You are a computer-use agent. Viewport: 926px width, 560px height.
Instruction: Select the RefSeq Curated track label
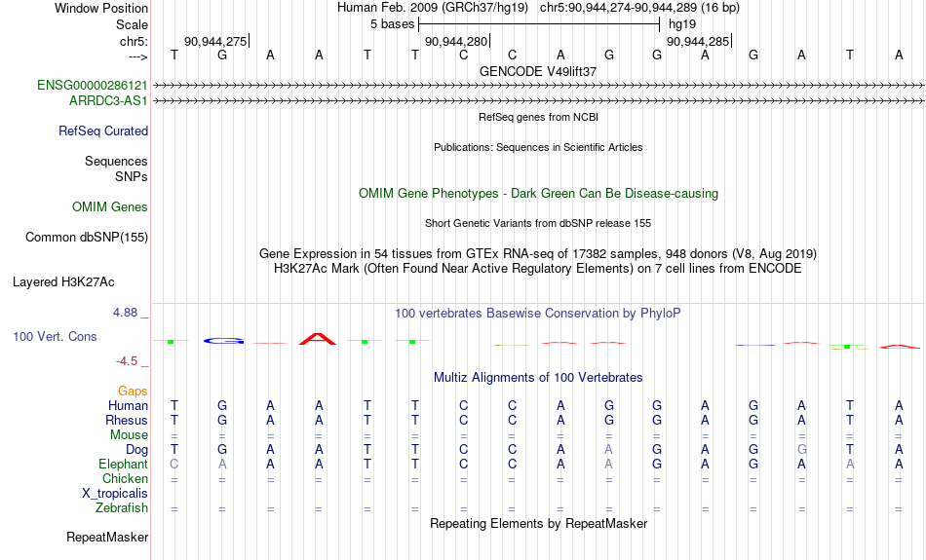point(102,131)
